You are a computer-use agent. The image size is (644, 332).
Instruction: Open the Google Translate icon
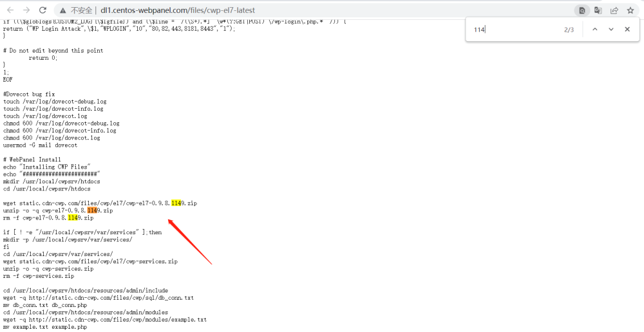pos(598,10)
